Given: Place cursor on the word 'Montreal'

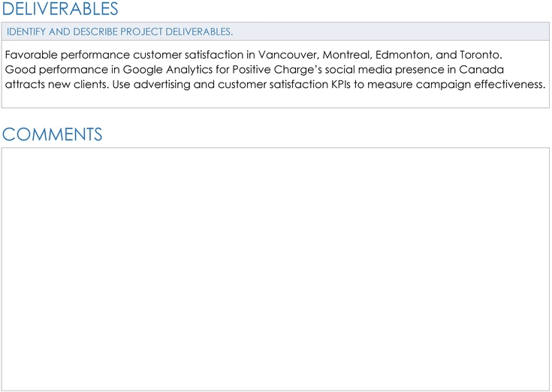Looking at the screenshot, I should [348, 55].
